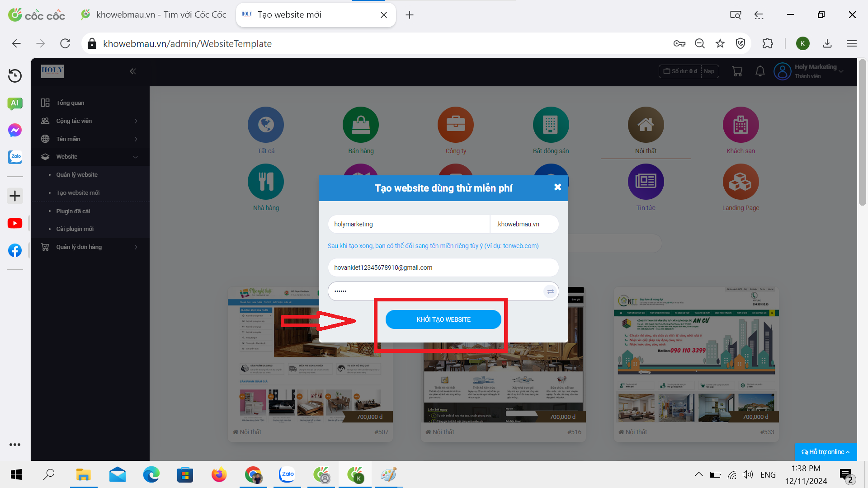Toggle password visibility icon in password field
868x488 pixels.
(x=550, y=291)
